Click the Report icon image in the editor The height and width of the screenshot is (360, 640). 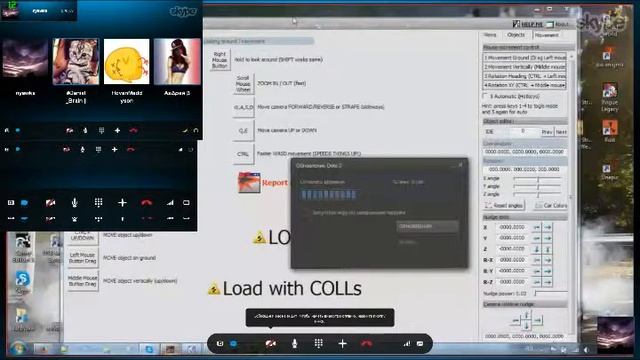tap(249, 182)
